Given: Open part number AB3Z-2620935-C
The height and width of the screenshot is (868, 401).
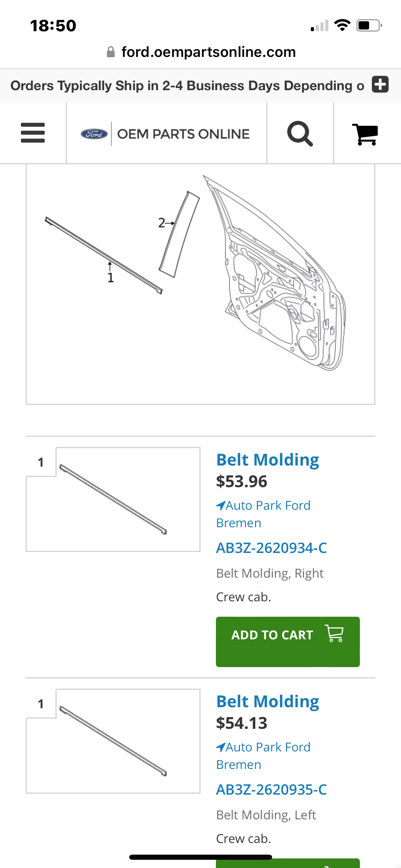Looking at the screenshot, I should (x=271, y=789).
